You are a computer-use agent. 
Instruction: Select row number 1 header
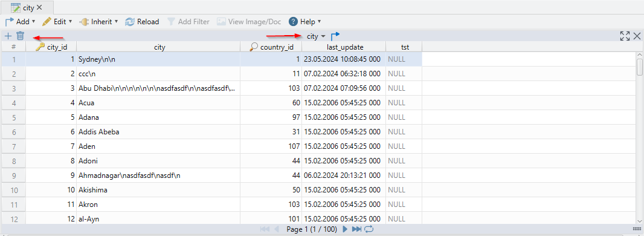(x=13, y=59)
